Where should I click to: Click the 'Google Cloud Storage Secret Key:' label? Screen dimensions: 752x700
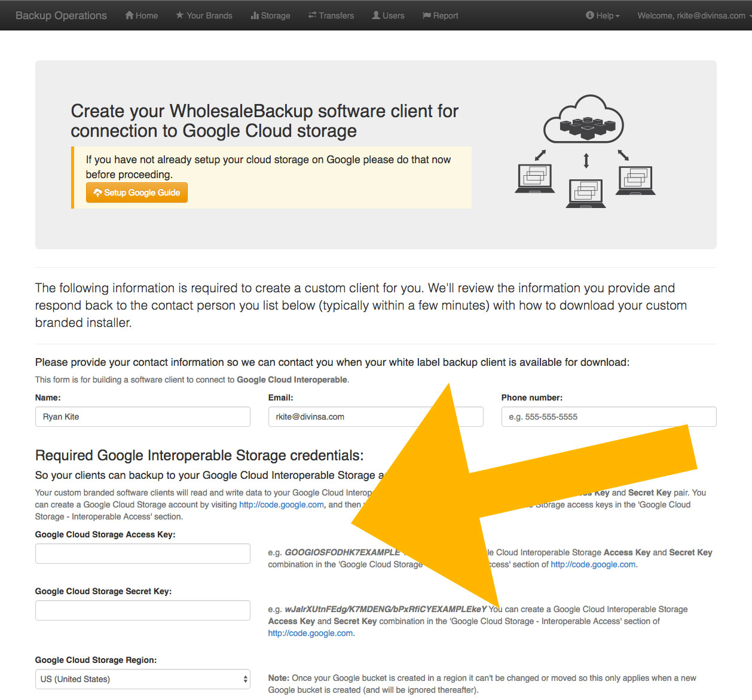click(x=103, y=591)
